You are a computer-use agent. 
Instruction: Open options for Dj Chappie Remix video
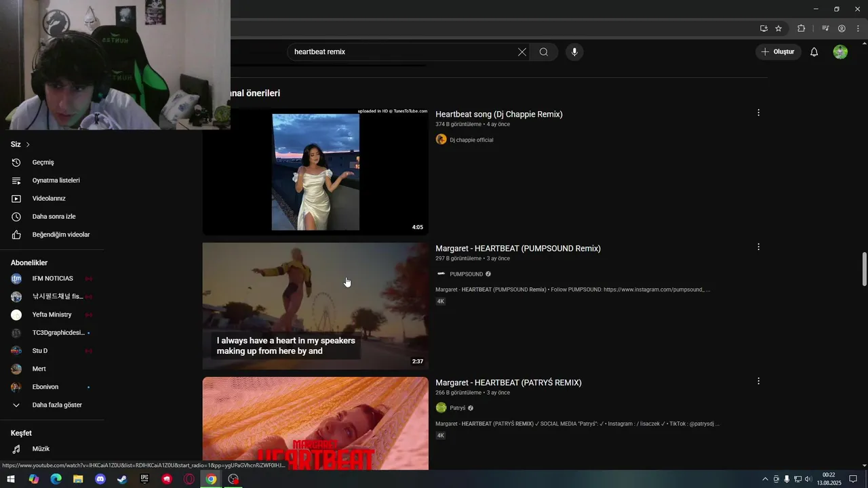[758, 113]
